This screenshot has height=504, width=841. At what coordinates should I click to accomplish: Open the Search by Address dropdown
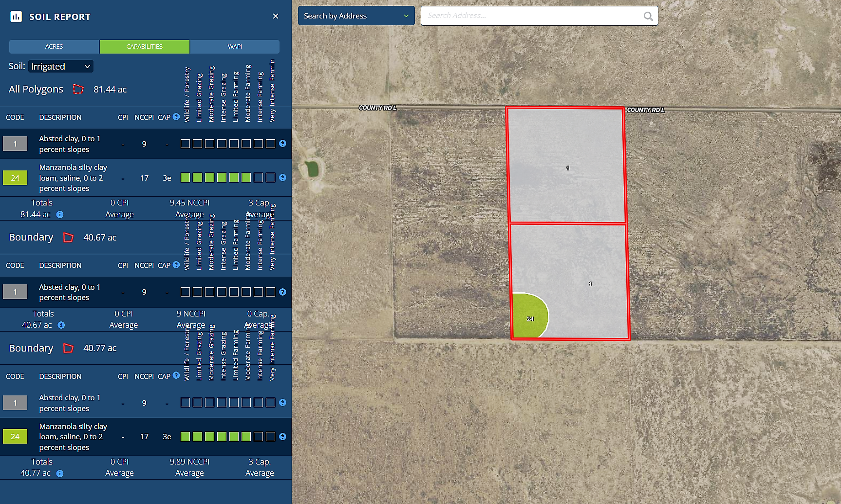(x=356, y=16)
